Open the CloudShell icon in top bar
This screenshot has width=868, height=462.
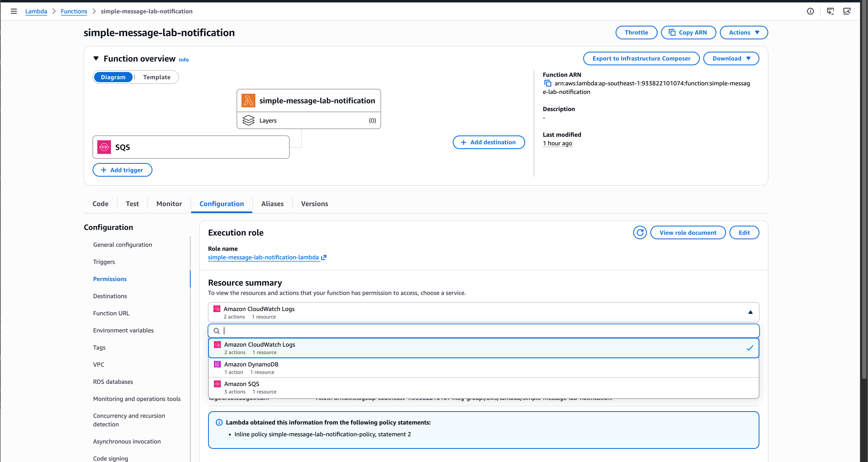(x=830, y=11)
